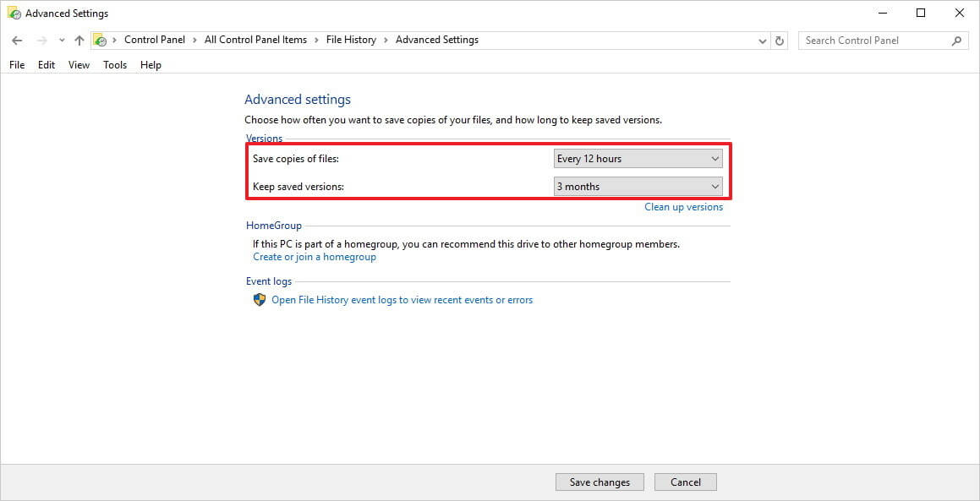
Task: Click the Save changes button
Action: [599, 482]
